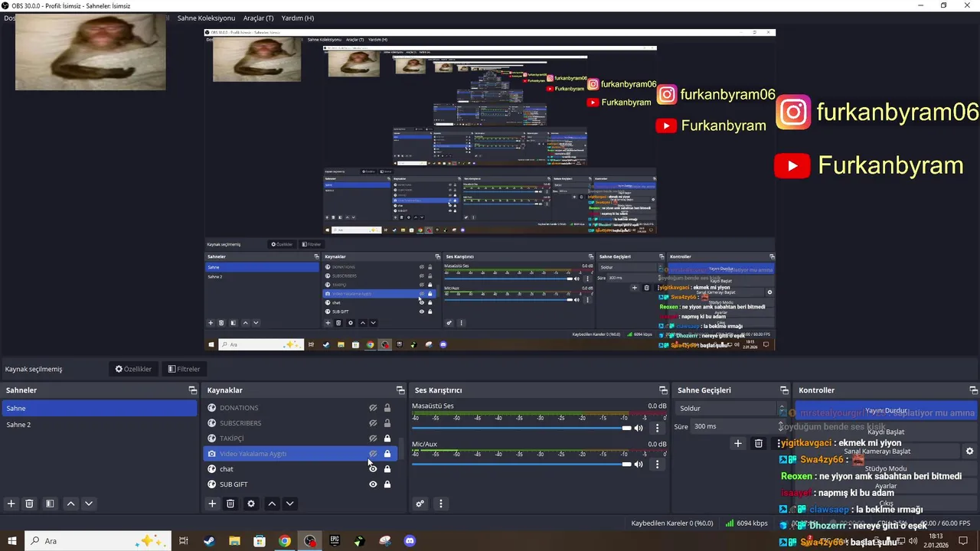
Task: Click the Filtreler button
Action: point(184,369)
